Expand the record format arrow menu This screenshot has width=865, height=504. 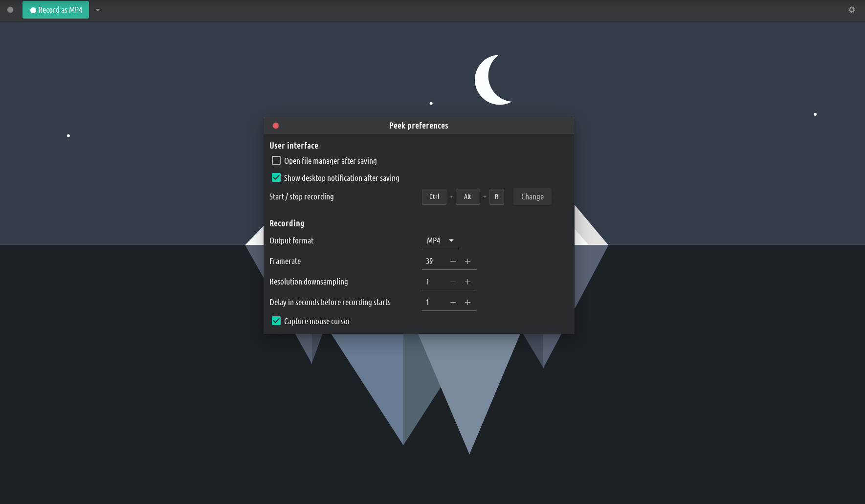click(98, 10)
